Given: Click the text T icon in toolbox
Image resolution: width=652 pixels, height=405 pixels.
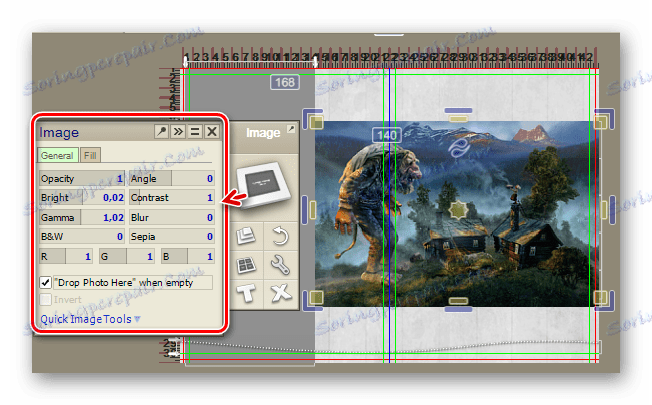Looking at the screenshot, I should tap(246, 293).
